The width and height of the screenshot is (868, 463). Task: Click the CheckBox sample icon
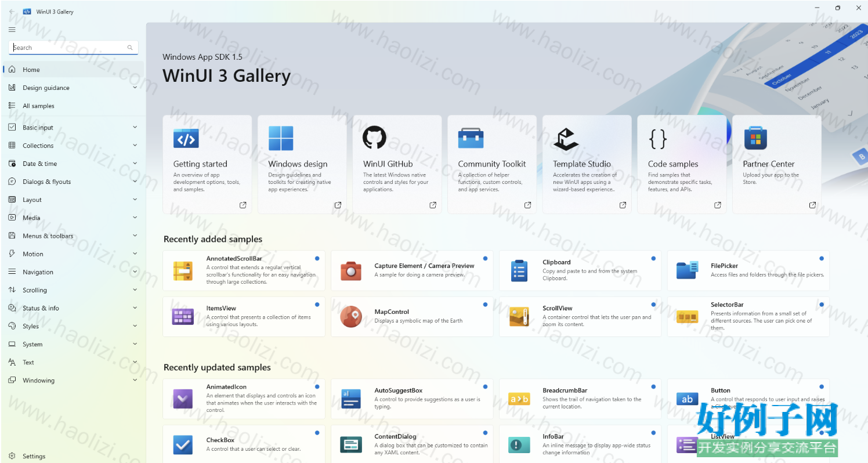click(x=183, y=445)
